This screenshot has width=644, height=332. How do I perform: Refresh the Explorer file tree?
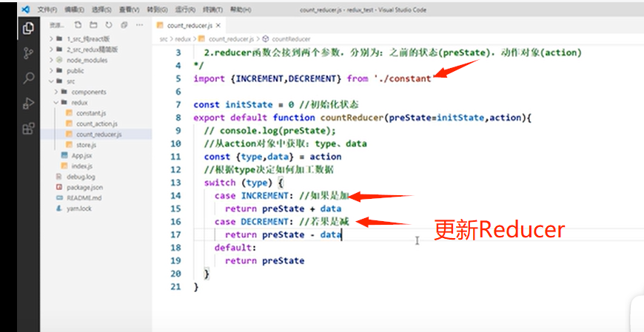(x=108, y=25)
